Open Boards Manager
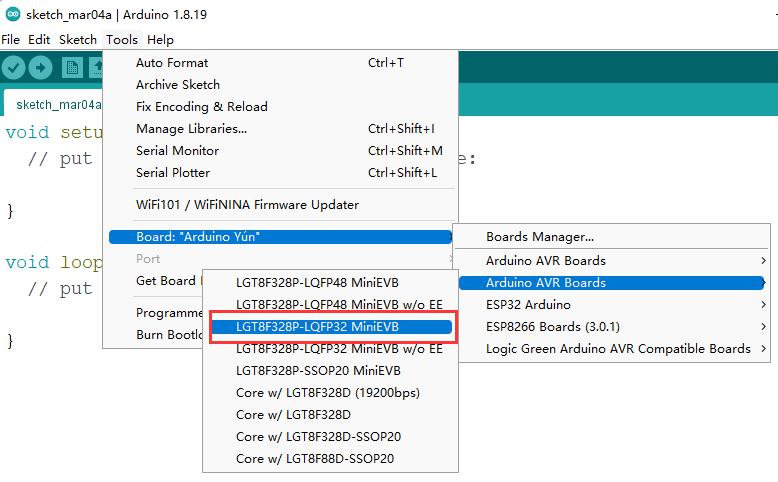Screen dimensions: 778x482 click(x=540, y=237)
